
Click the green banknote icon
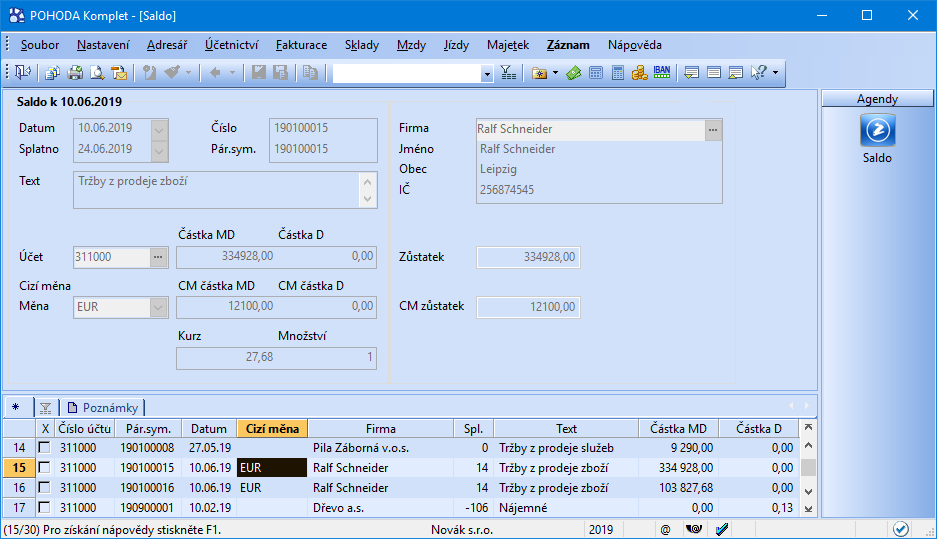(574, 73)
